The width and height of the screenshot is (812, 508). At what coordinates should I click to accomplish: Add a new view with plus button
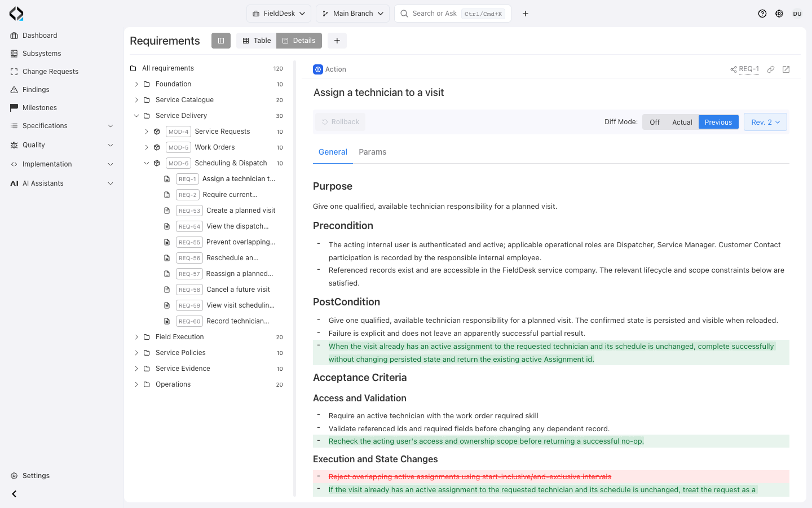[337, 41]
